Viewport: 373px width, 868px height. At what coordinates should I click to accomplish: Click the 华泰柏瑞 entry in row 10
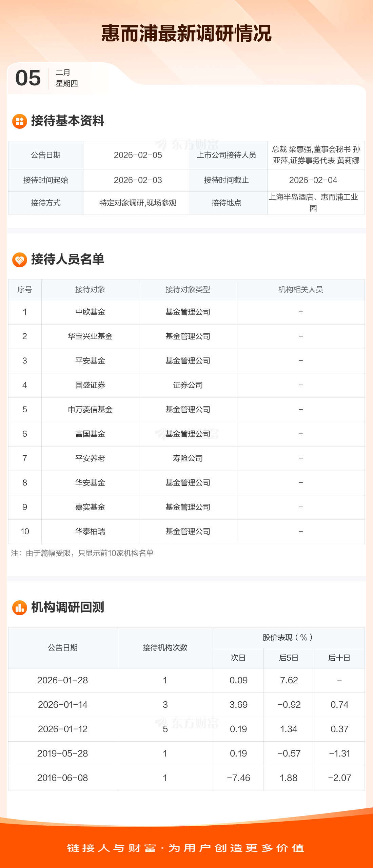(x=90, y=532)
